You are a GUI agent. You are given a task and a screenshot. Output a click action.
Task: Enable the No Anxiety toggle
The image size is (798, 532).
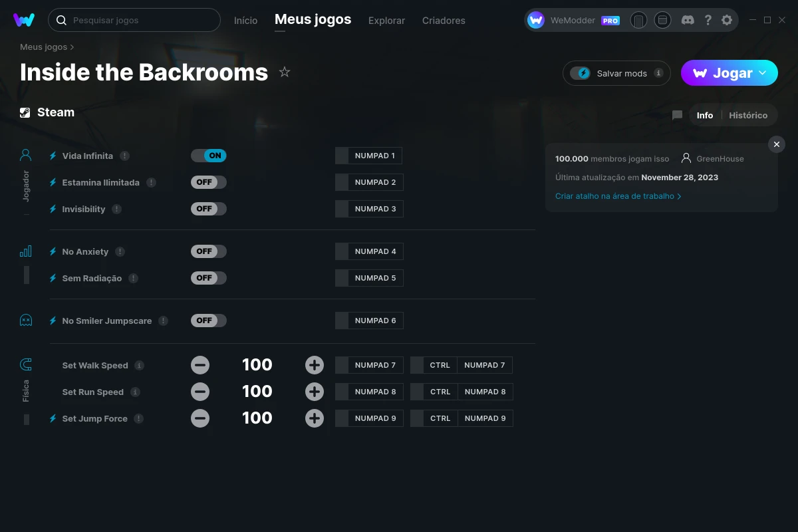pyautogui.click(x=209, y=251)
